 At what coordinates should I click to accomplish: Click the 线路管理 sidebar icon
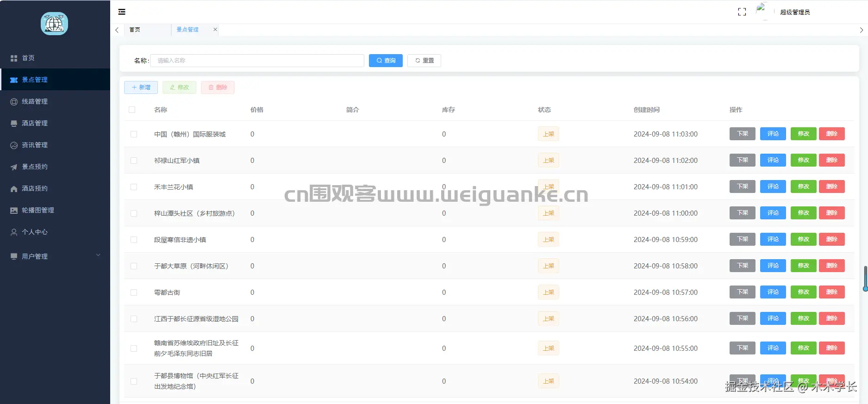coord(14,102)
